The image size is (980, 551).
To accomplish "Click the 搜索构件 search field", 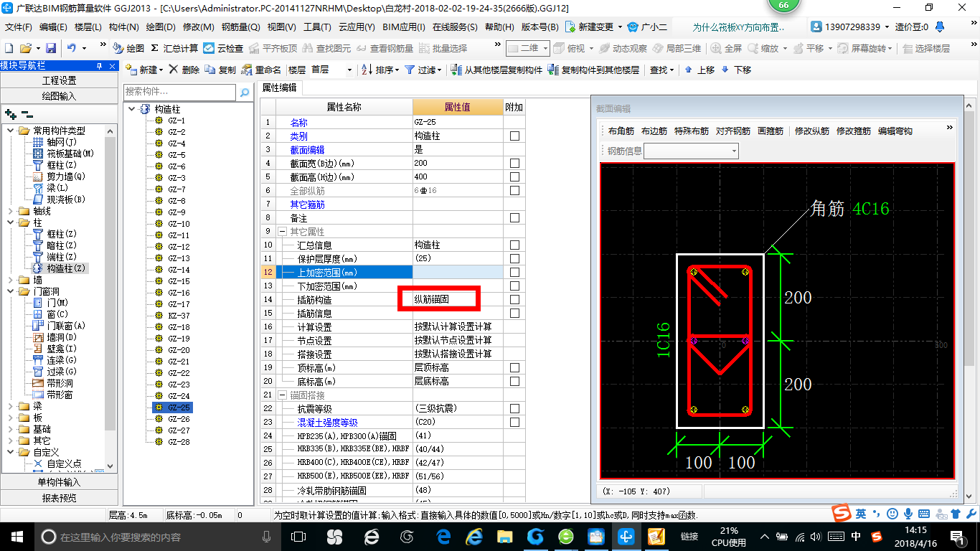I will coord(179,92).
